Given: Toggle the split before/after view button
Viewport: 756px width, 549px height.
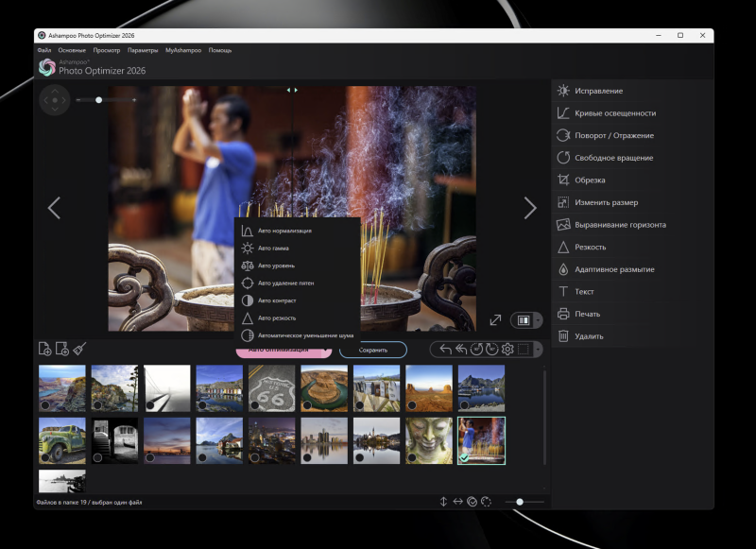Looking at the screenshot, I should tap(524, 320).
